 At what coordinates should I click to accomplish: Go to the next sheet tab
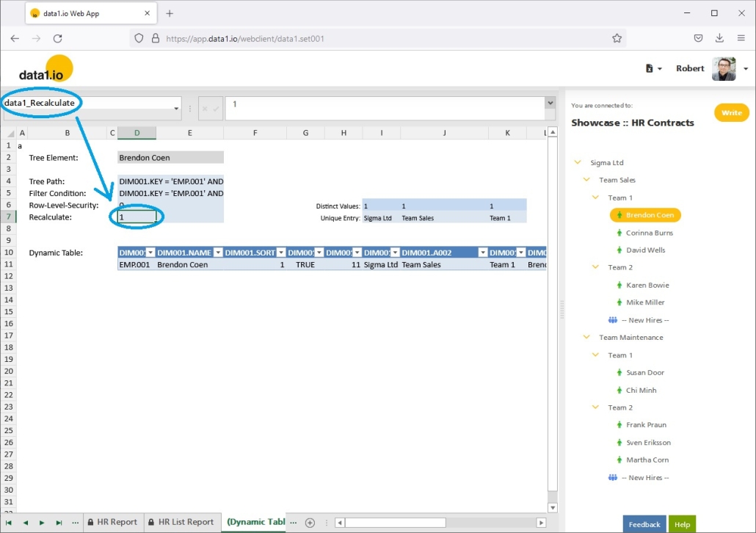(x=42, y=523)
